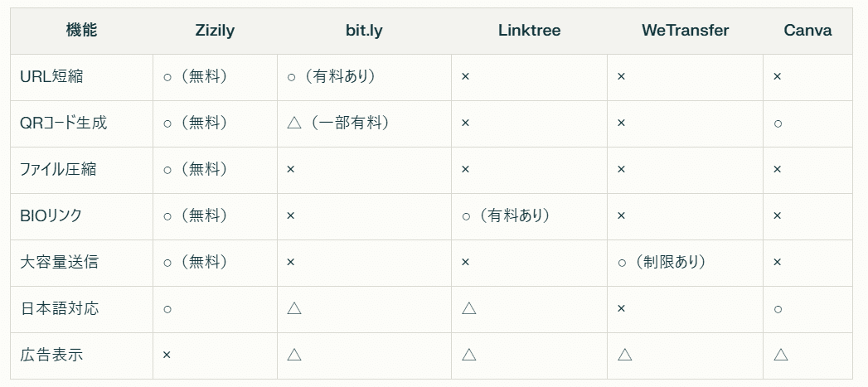
Task: Click Linktree's ○（有料あり） BIO link cell
Action: [506, 215]
